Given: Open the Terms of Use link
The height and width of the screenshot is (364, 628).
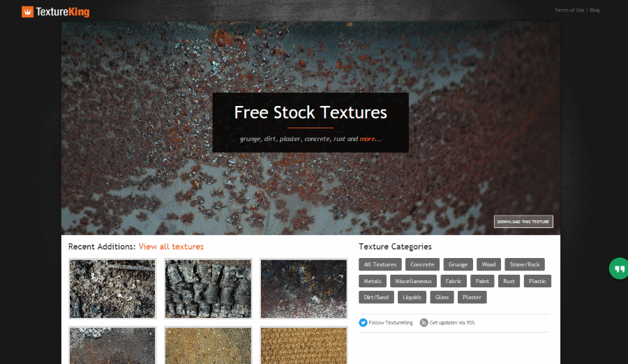Looking at the screenshot, I should point(569,10).
